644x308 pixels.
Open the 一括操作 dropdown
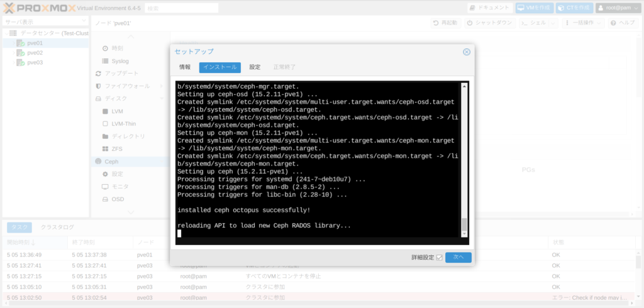[x=584, y=23]
